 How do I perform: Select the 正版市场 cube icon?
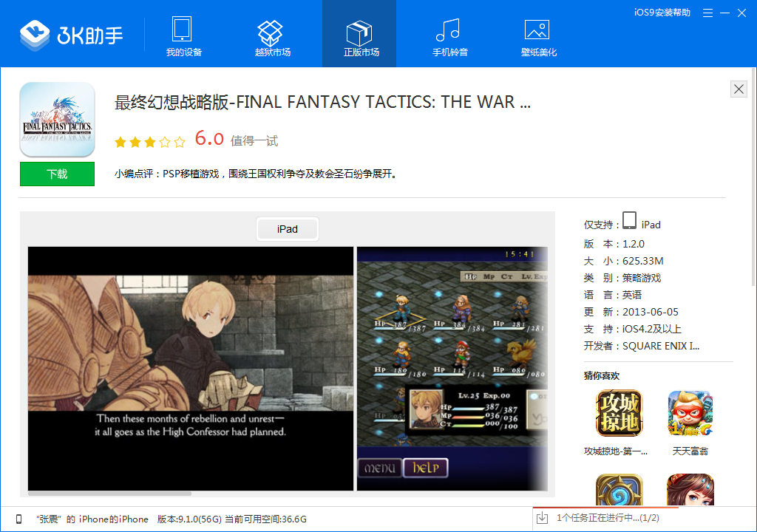tap(359, 33)
